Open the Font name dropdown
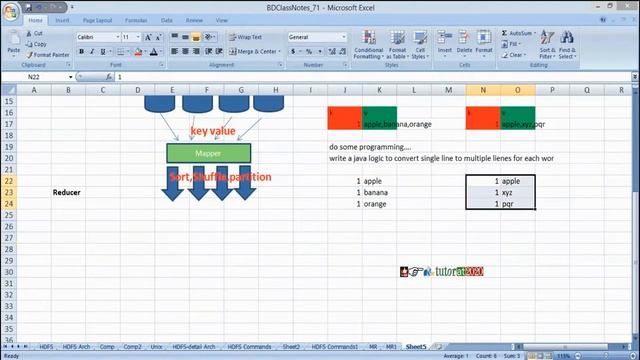The image size is (640, 360). pos(118,37)
